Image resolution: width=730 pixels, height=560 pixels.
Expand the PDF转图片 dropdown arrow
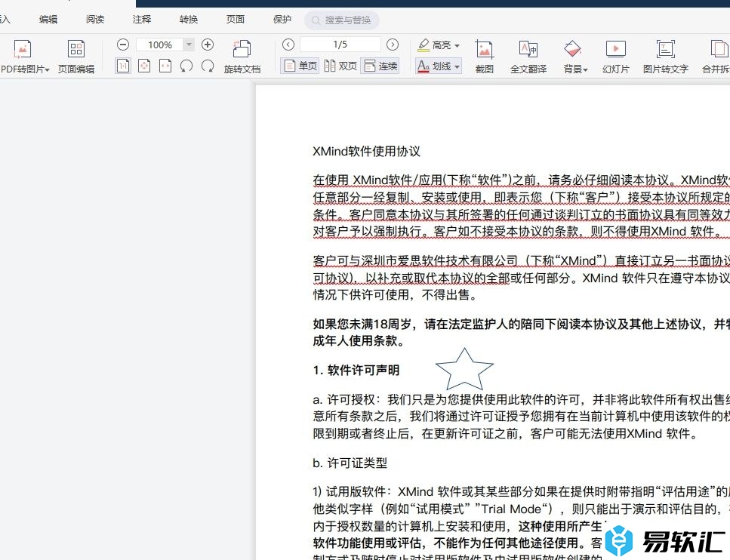[47, 69]
